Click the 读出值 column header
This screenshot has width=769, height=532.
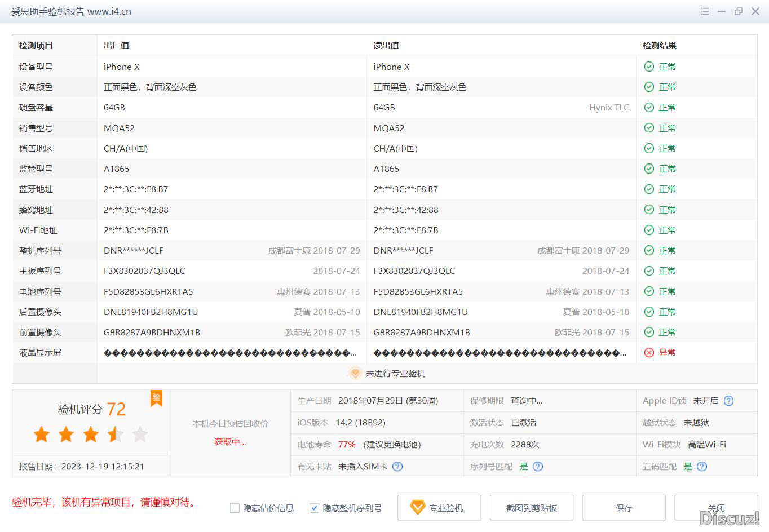click(386, 46)
